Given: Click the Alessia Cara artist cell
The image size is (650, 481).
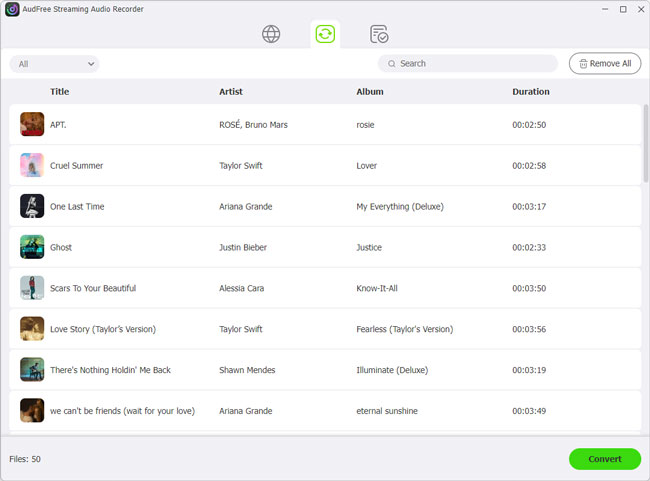Looking at the screenshot, I should point(242,288).
